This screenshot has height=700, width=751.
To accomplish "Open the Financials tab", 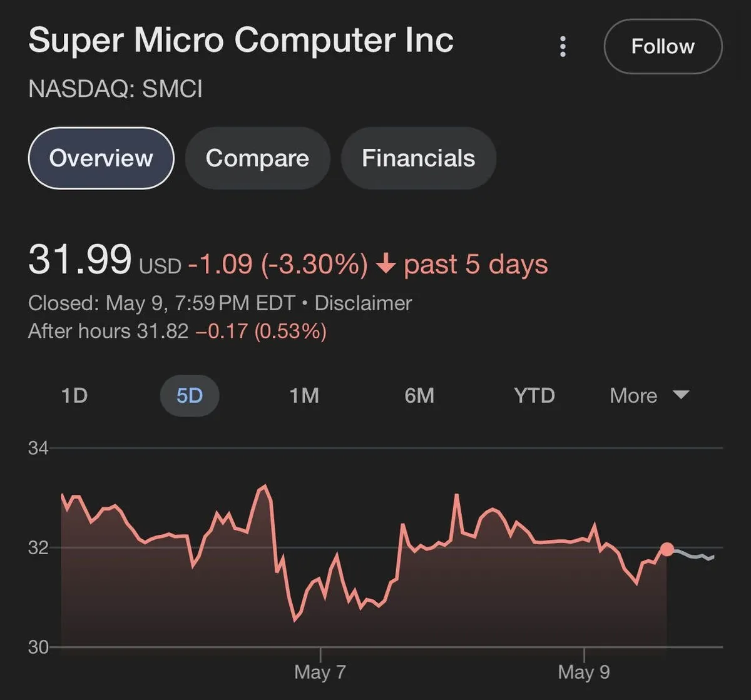I will pos(418,158).
